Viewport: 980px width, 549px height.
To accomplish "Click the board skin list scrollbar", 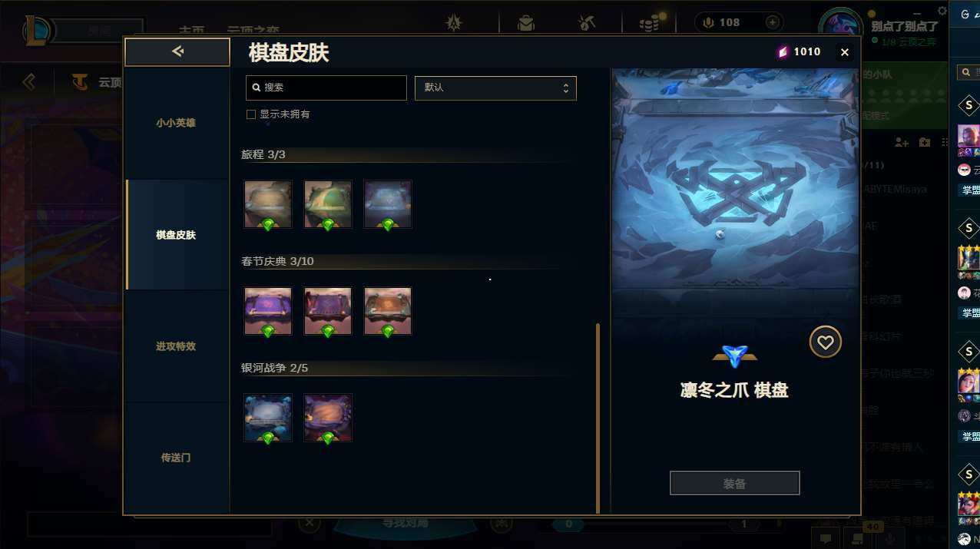I will [598, 418].
